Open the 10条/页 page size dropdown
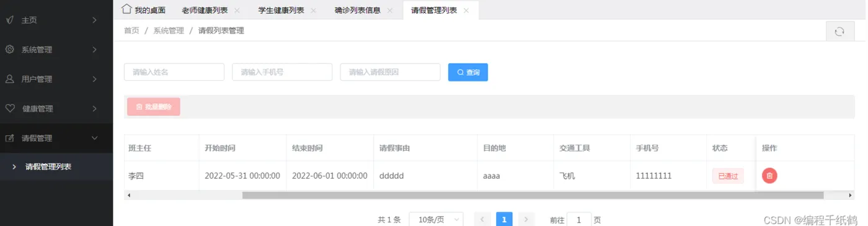The image size is (868, 226). 436,219
